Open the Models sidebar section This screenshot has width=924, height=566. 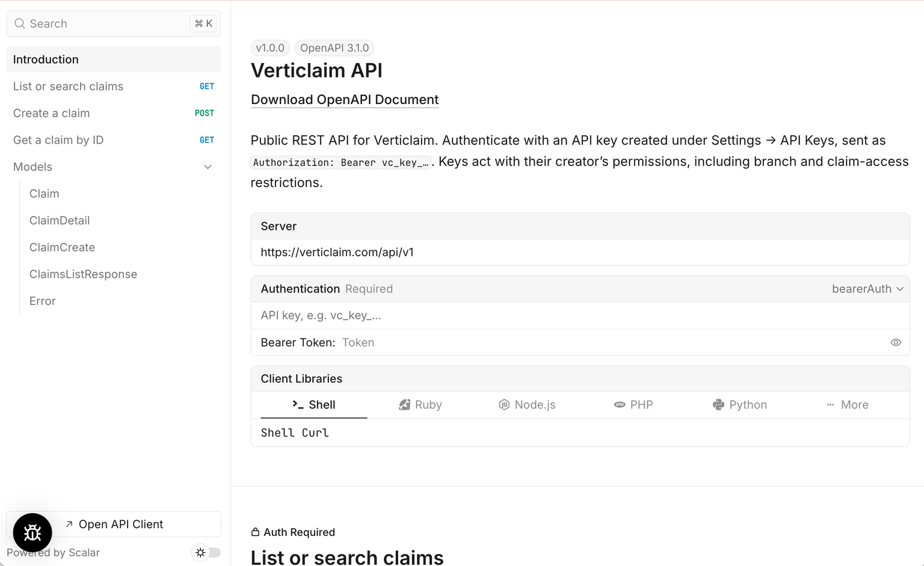click(114, 167)
